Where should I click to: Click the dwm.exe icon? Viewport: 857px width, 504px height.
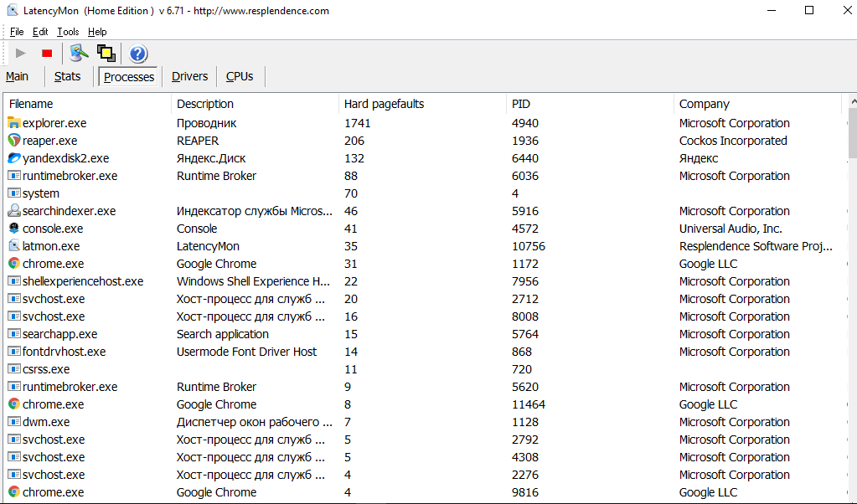click(x=14, y=422)
